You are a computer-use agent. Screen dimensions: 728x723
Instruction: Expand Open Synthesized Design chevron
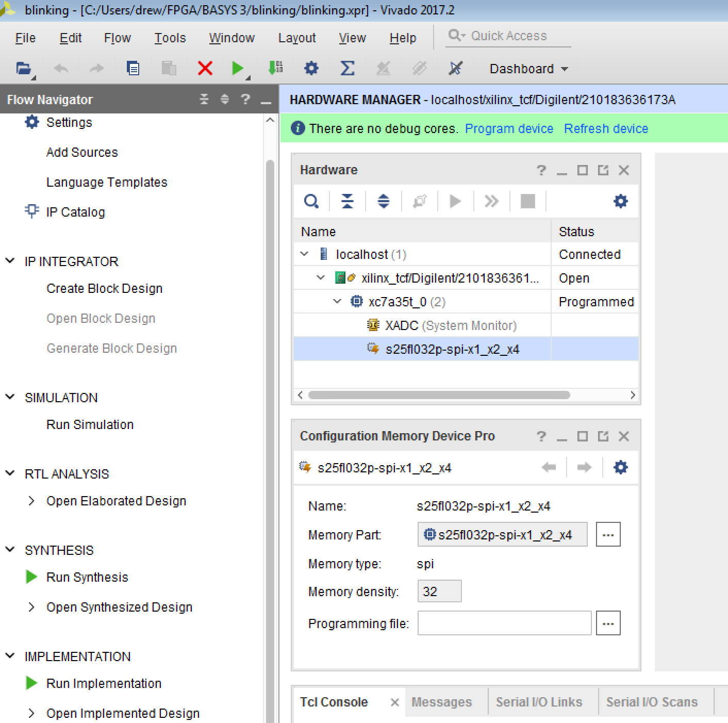click(x=31, y=607)
